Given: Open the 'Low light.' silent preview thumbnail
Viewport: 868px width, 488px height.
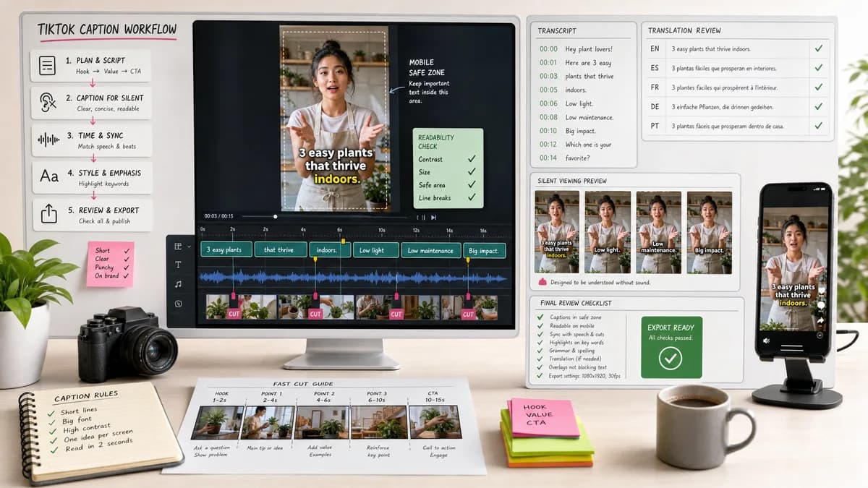Looking at the screenshot, I should (x=608, y=232).
